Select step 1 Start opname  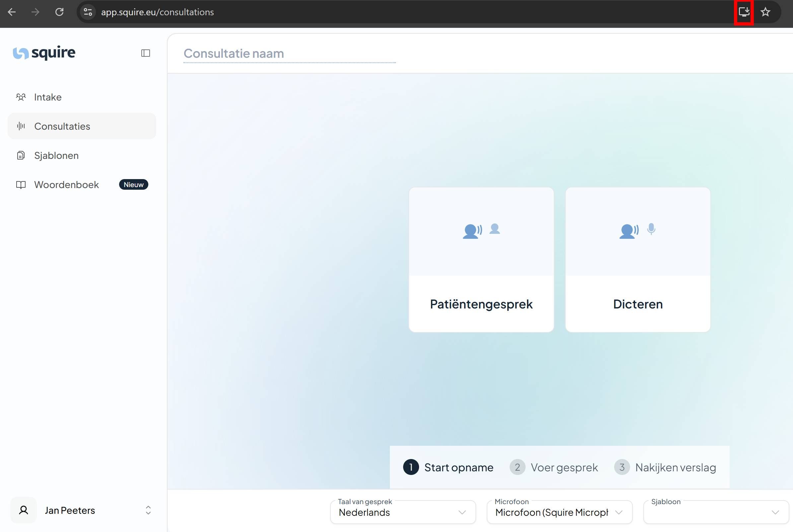448,467
